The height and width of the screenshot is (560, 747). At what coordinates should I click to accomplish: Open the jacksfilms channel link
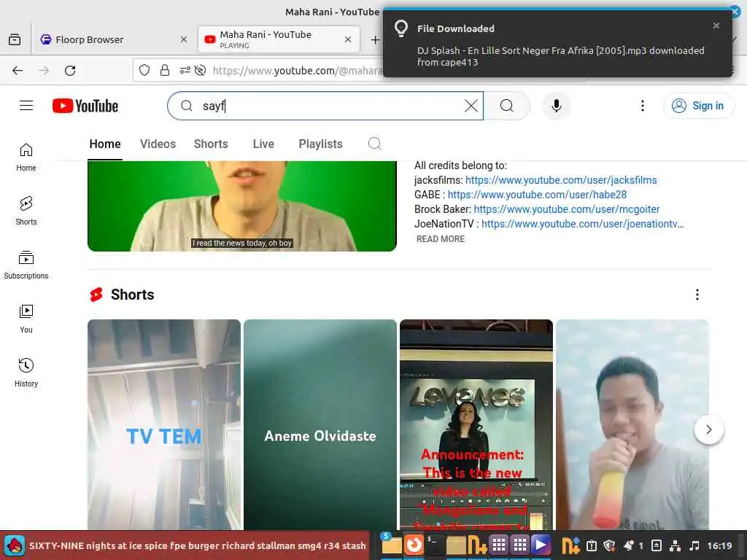point(561,180)
